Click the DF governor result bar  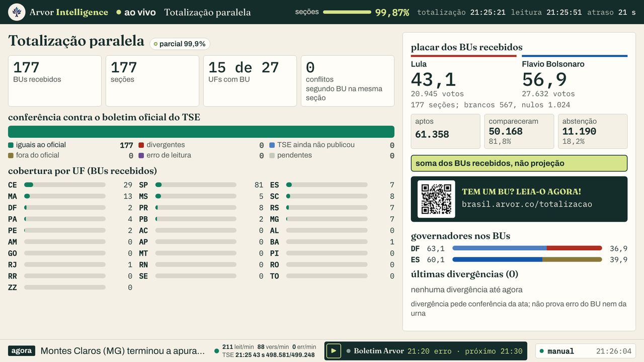point(527,248)
